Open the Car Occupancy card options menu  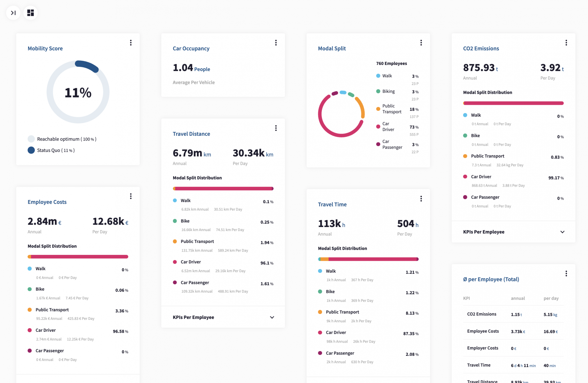[276, 43]
